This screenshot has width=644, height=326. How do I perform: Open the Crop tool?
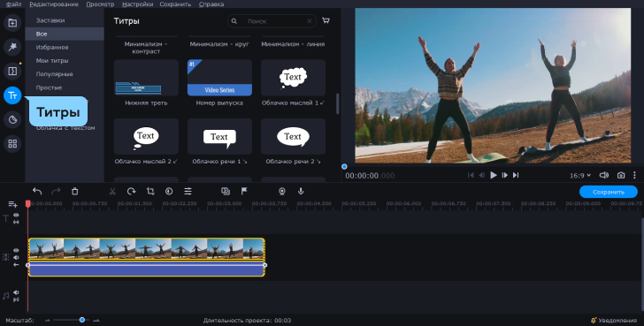point(150,191)
